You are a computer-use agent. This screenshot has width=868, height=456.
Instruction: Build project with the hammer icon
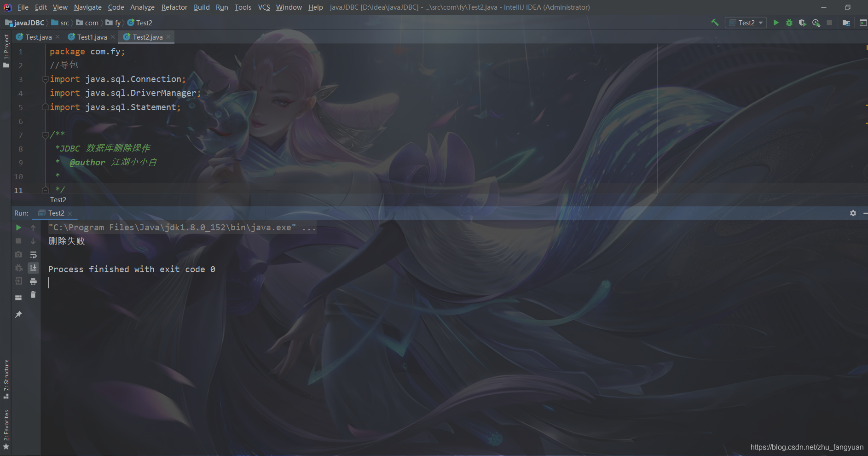pos(715,23)
